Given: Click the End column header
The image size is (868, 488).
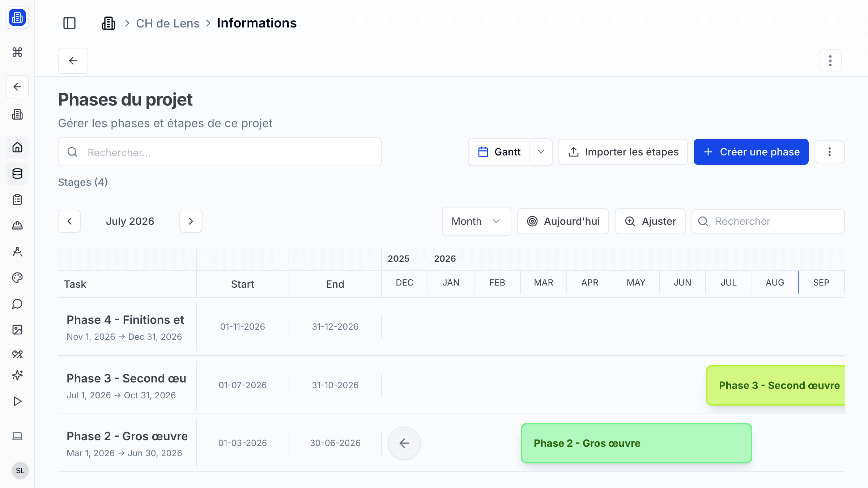Looking at the screenshot, I should tap(335, 284).
